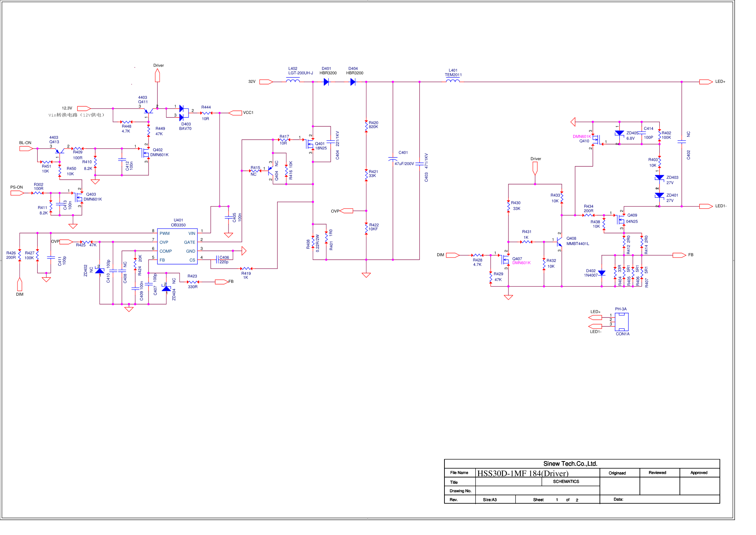This screenshot has width=756, height=535.
Task: Select the C406 220p capacitor symbol
Action: click(x=217, y=260)
